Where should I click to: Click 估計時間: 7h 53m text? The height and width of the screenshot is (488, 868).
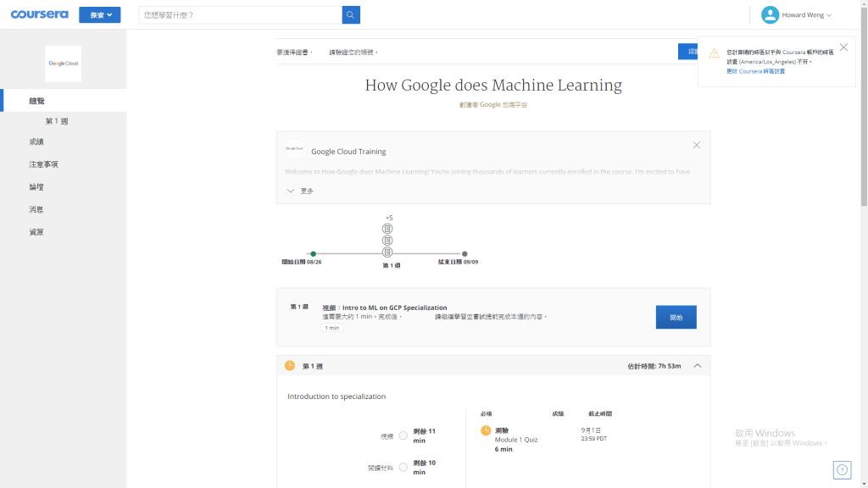[654, 366]
